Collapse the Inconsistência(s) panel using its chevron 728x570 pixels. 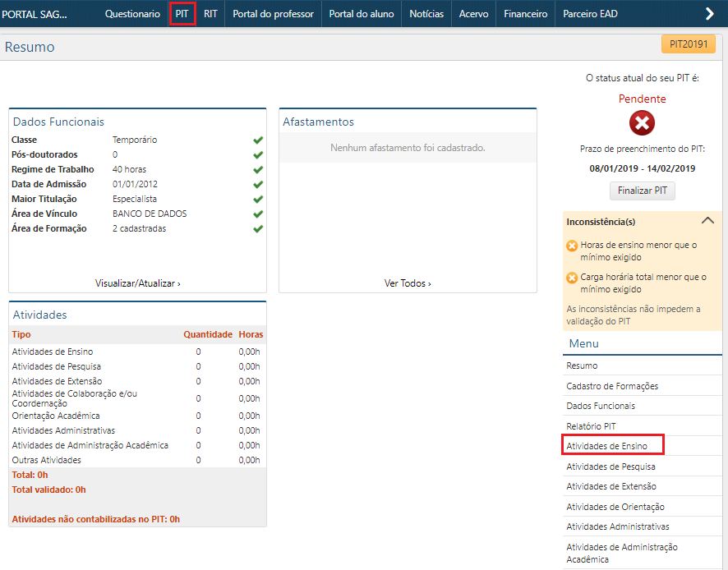tap(707, 220)
